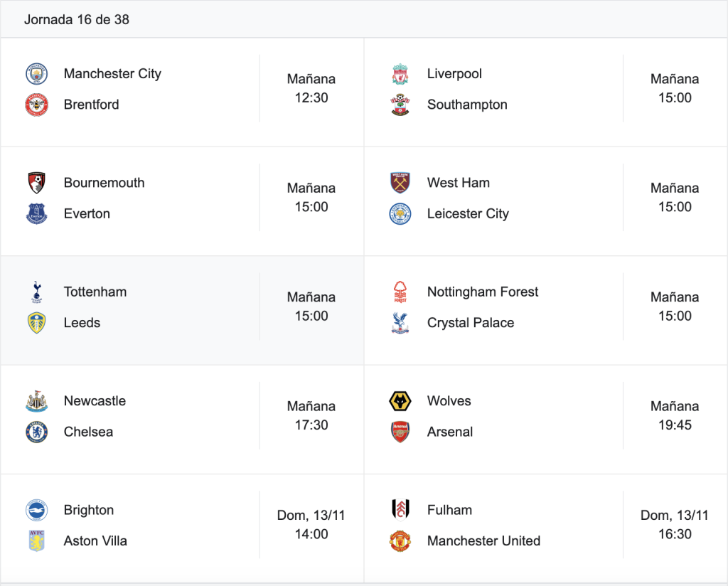Select the Wolves wolf-head badge
This screenshot has width=728, height=586.
click(400, 401)
